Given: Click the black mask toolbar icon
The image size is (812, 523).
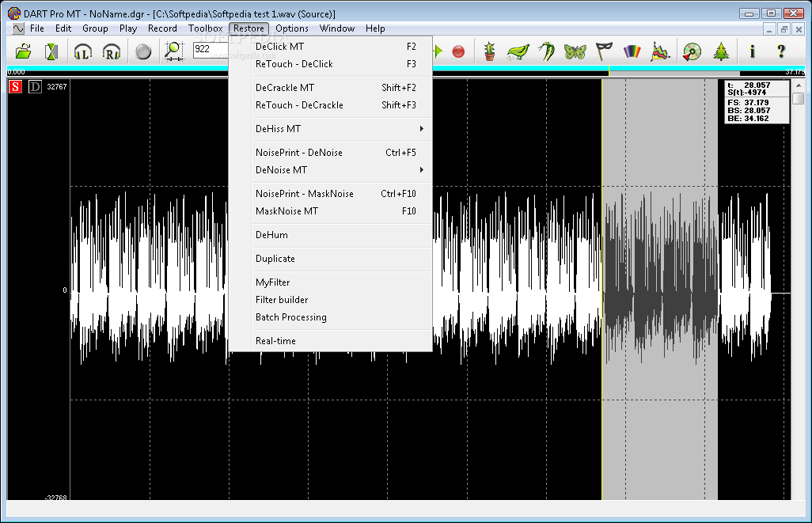Looking at the screenshot, I should (604, 51).
